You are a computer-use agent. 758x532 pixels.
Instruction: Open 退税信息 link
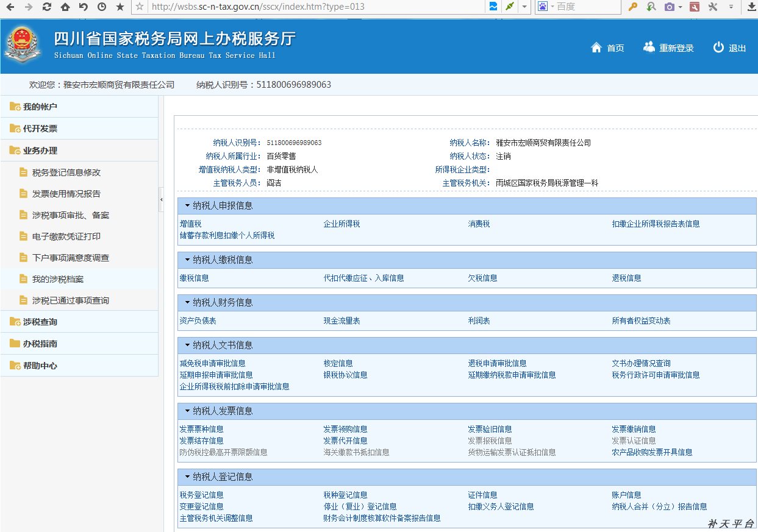click(x=626, y=278)
